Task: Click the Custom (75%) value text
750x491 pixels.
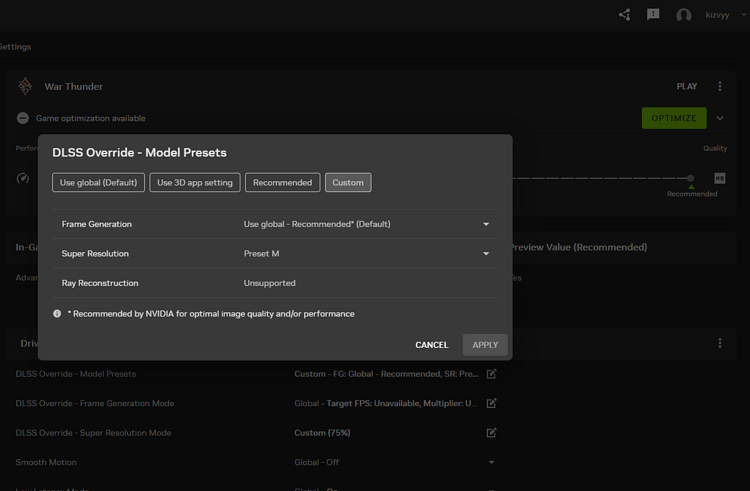Action: point(322,433)
